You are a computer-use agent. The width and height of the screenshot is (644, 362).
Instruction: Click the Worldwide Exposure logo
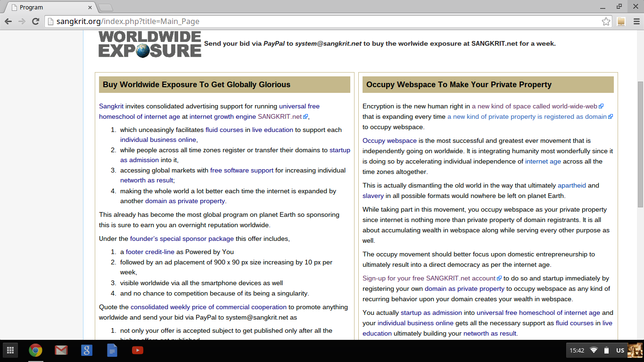point(150,44)
